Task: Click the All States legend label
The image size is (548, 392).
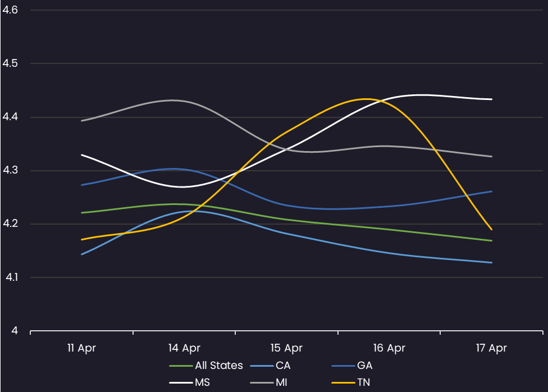Action: pyautogui.click(x=219, y=366)
